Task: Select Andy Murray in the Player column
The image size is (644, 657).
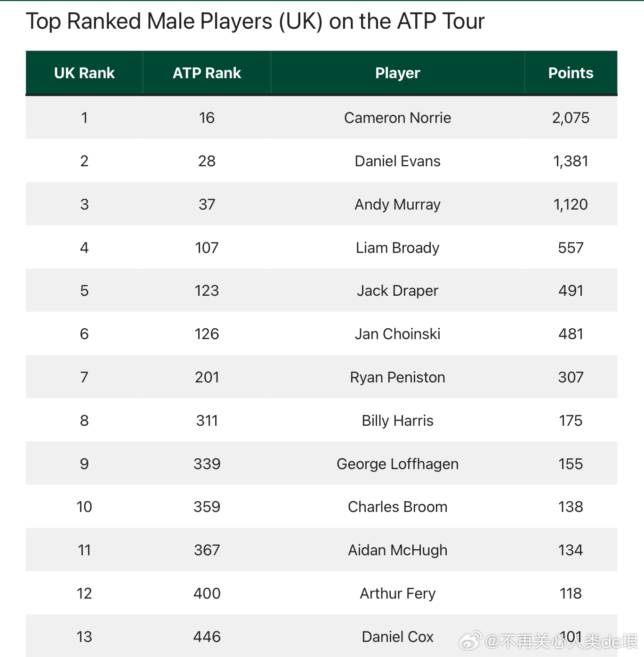Action: pyautogui.click(x=397, y=204)
